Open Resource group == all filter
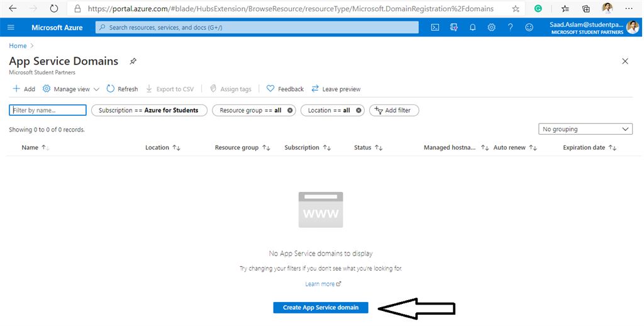The height and width of the screenshot is (326, 644). pyautogui.click(x=250, y=110)
